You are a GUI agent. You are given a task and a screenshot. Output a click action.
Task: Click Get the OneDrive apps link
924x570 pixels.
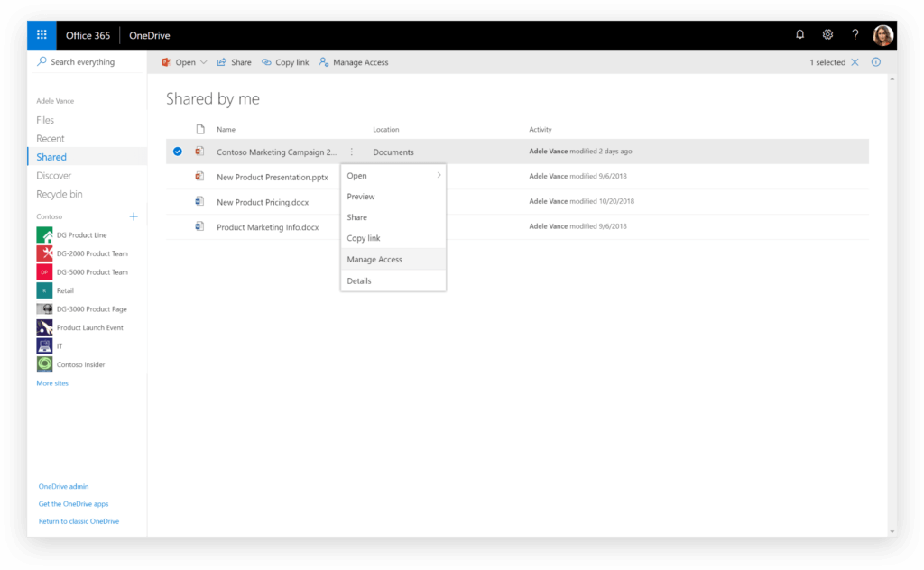coord(74,504)
